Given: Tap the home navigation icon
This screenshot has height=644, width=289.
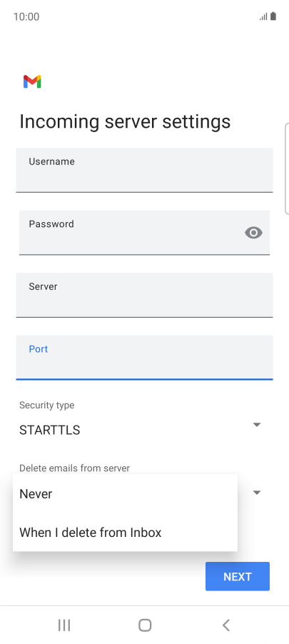Looking at the screenshot, I should coord(145,625).
